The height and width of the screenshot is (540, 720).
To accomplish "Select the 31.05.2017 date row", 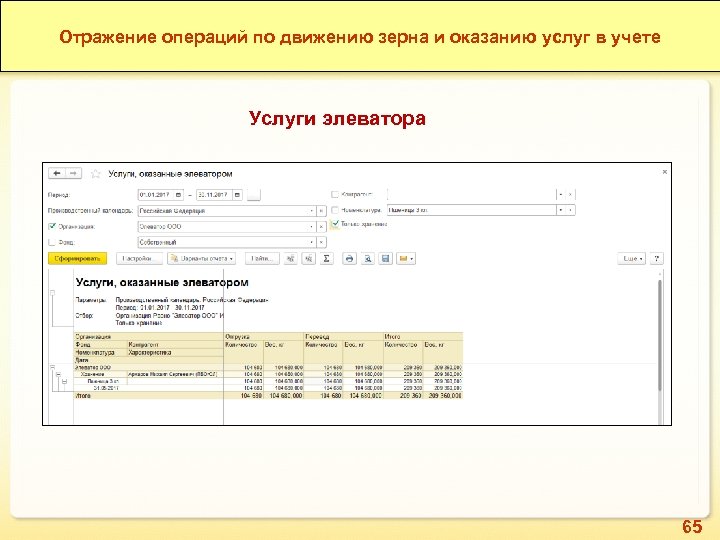I will point(268,388).
